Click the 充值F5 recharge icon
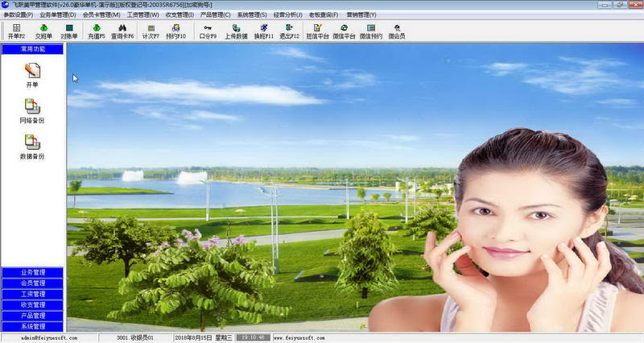 pyautogui.click(x=97, y=31)
